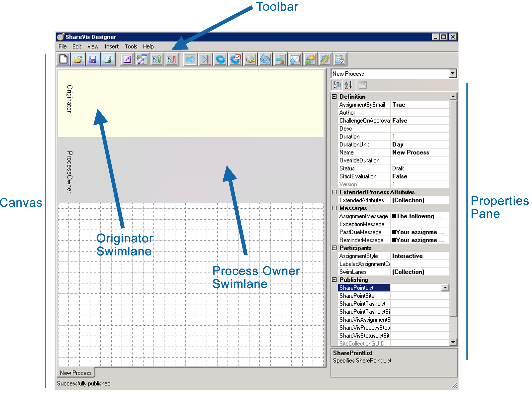Select the AssignmentMessage property row
The image size is (532, 394).
394,216
